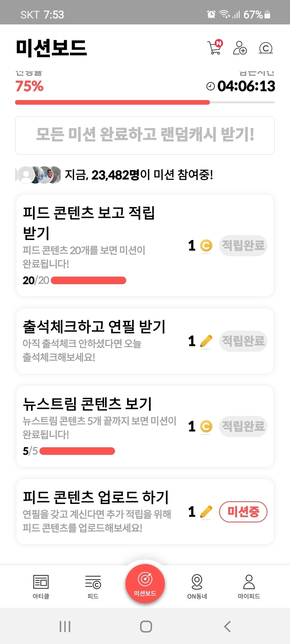Go to the ON동네 tab
This screenshot has height=644, width=290.
pos(197,587)
